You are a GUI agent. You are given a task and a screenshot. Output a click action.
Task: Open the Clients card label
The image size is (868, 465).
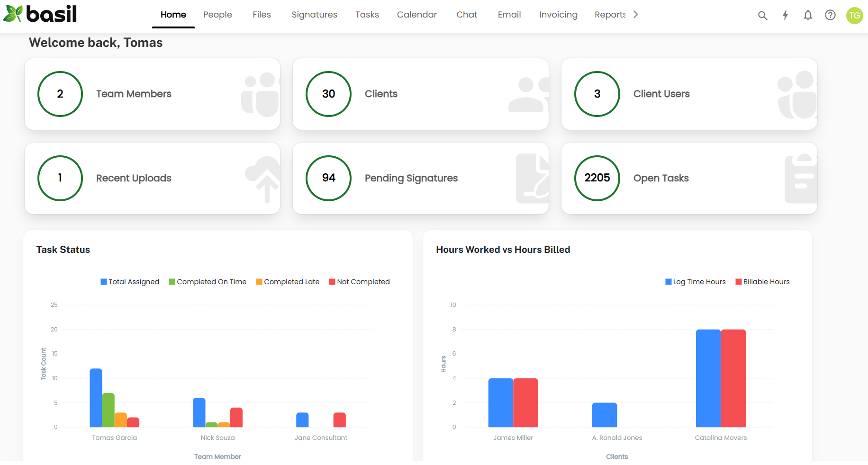pyautogui.click(x=381, y=94)
